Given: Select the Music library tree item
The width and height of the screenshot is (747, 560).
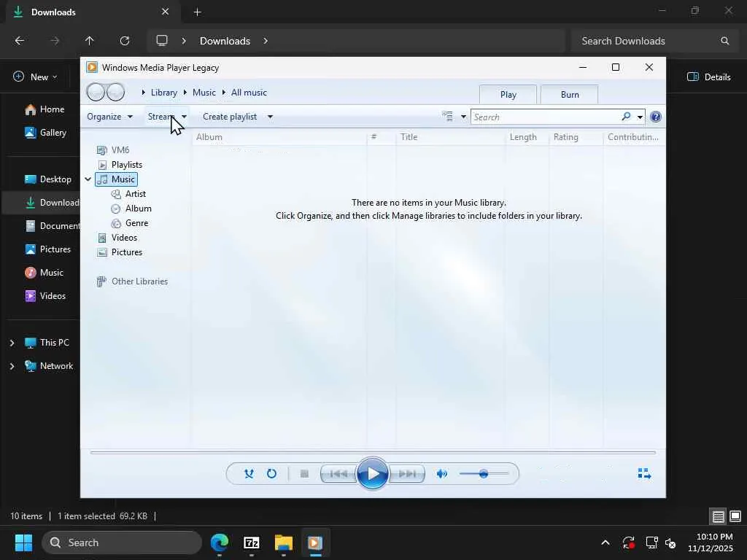Looking at the screenshot, I should 117,179.
